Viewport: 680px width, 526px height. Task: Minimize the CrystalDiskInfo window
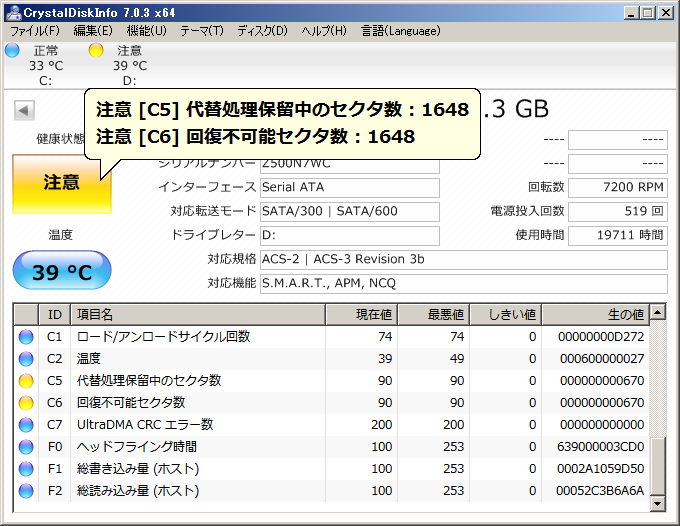[631, 13]
